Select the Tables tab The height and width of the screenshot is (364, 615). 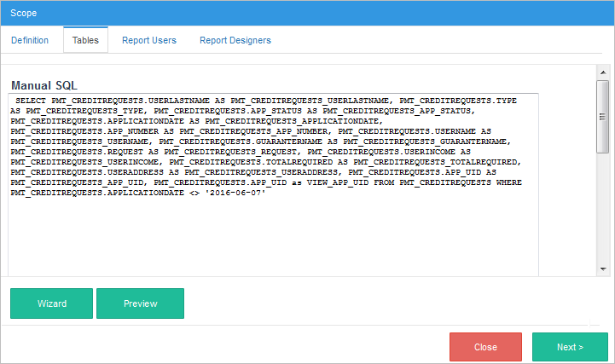click(x=85, y=40)
